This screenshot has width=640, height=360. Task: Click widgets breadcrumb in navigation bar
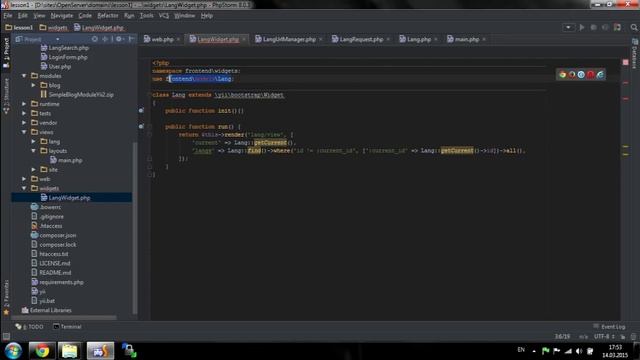[x=53, y=28]
